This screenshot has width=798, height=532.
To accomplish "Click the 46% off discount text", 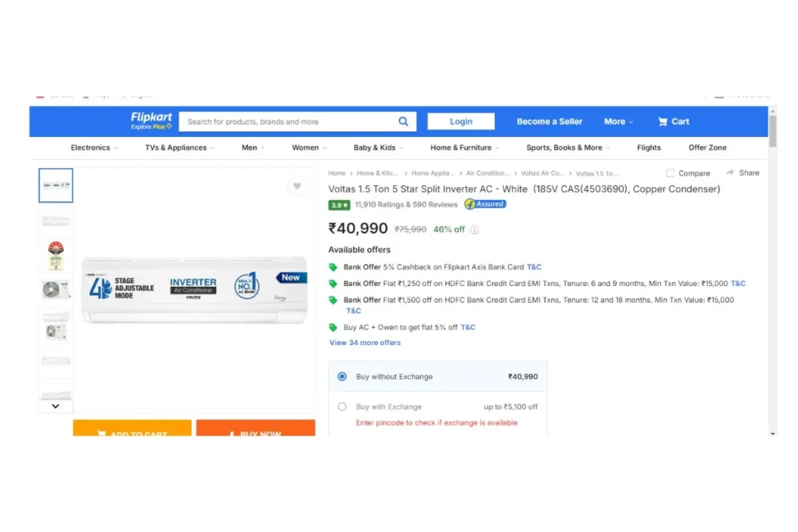I will [x=449, y=230].
